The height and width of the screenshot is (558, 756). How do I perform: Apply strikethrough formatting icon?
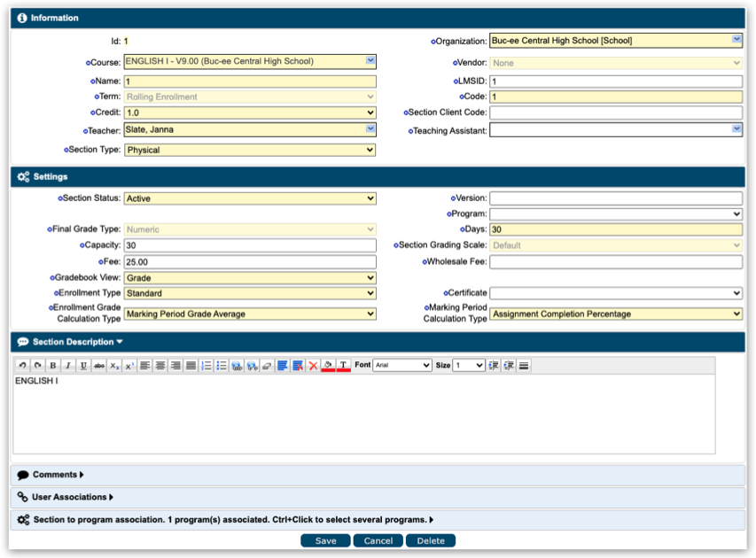pos(98,365)
